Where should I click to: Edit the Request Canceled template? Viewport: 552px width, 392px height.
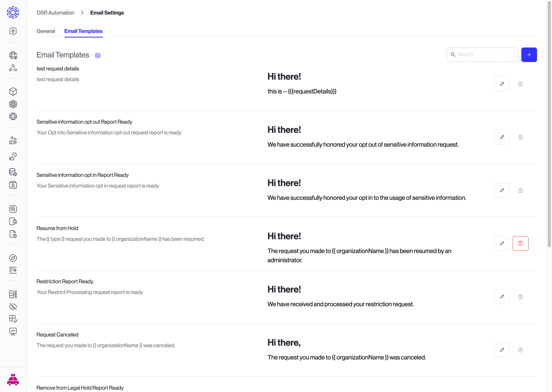[x=502, y=350]
